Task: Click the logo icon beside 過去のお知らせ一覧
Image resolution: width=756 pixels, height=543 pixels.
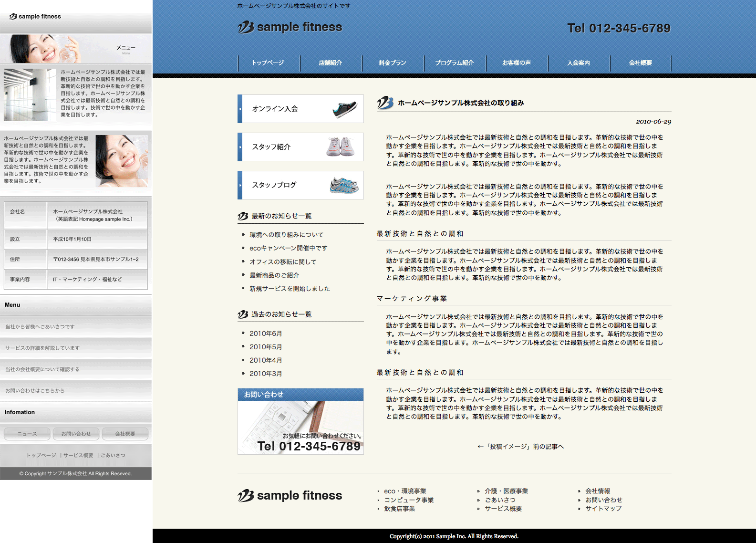Action: click(x=243, y=314)
